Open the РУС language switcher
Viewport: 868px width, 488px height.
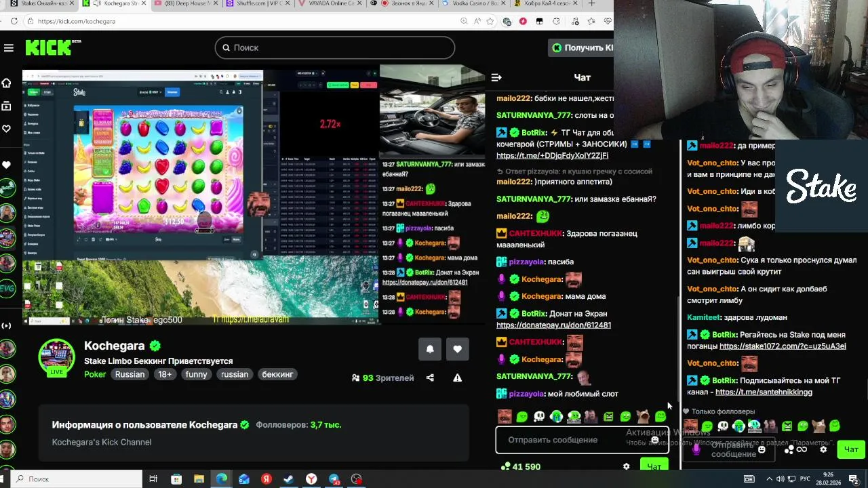[806, 479]
